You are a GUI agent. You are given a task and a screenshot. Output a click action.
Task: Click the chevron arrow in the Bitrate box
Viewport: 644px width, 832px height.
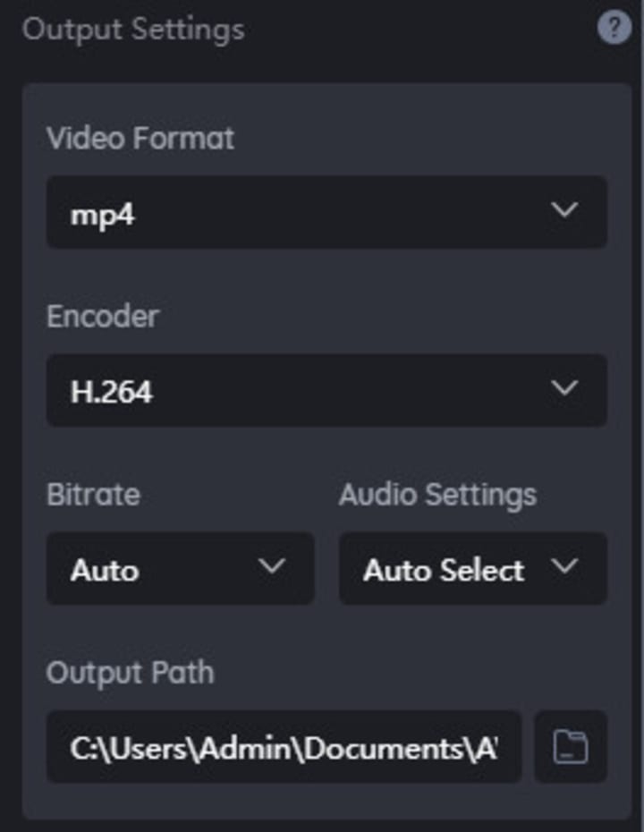272,566
